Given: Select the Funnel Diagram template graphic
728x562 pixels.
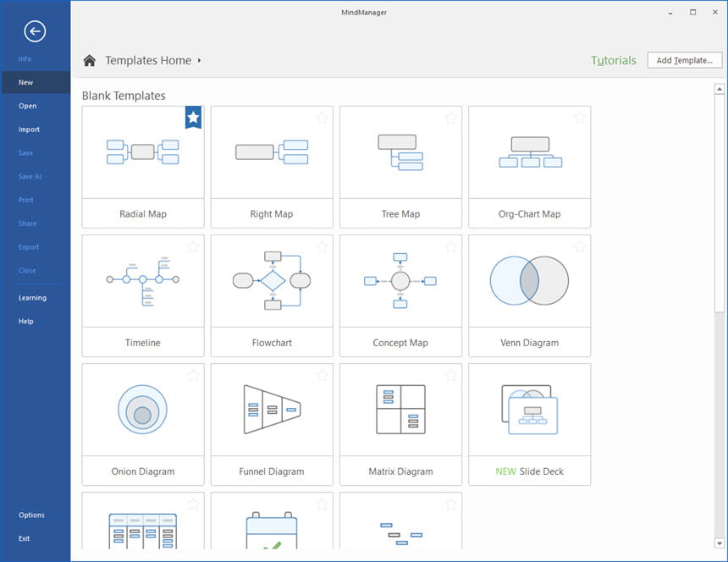Looking at the screenshot, I should (x=272, y=410).
